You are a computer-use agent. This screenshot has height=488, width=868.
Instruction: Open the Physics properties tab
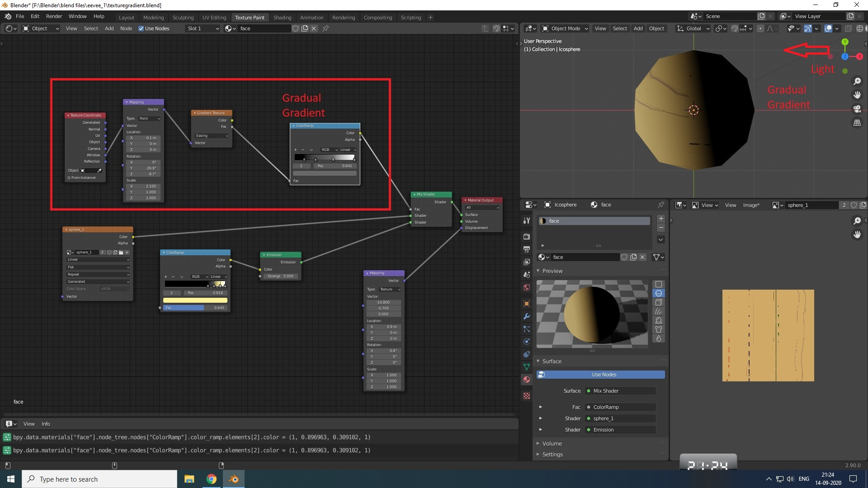point(526,341)
